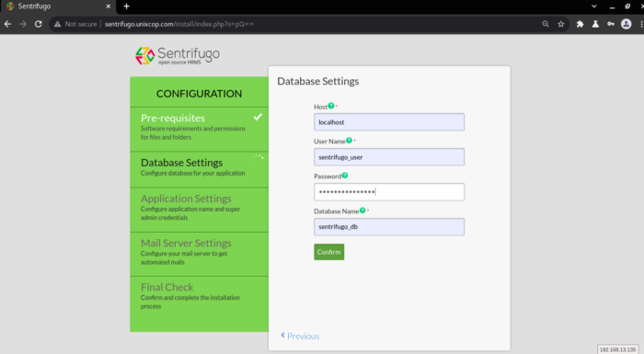Open the Mail Server Settings step

coord(200,254)
